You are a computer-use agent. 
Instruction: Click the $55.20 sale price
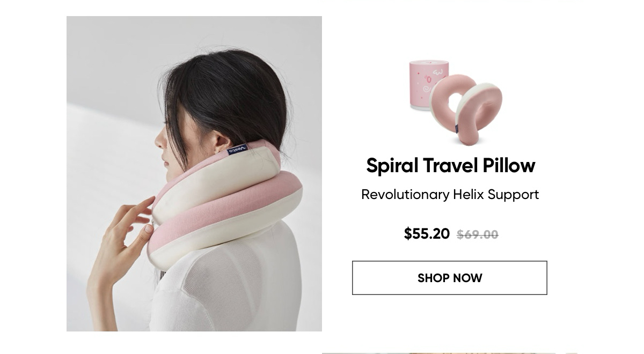coord(427,234)
